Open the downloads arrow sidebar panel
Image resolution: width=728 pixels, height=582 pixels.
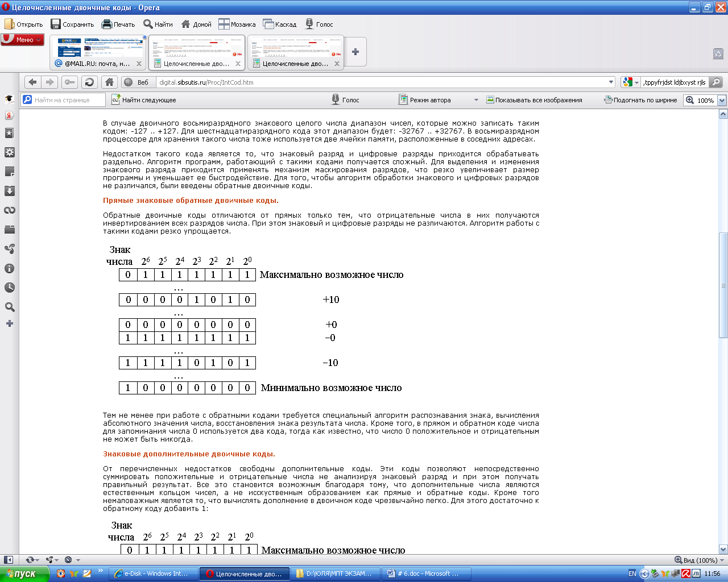[x=9, y=191]
